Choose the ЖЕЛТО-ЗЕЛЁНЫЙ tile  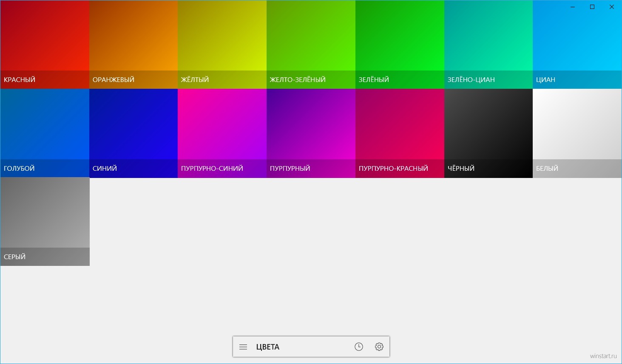click(x=311, y=45)
